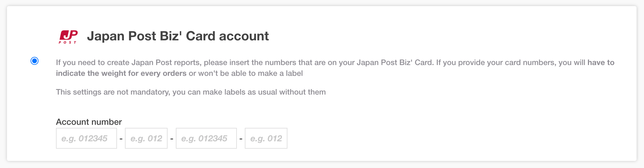Click the text stating settings are not mandatory
The width and height of the screenshot is (644, 168).
click(191, 92)
